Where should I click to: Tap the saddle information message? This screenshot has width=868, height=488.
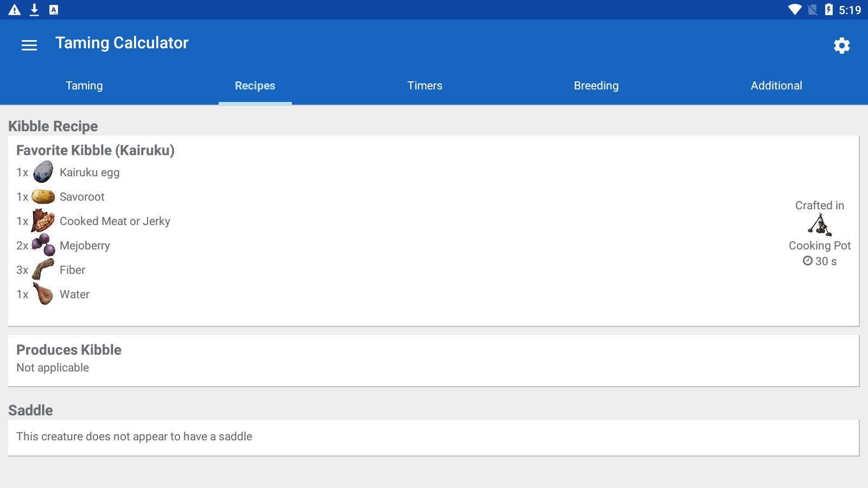click(x=134, y=436)
